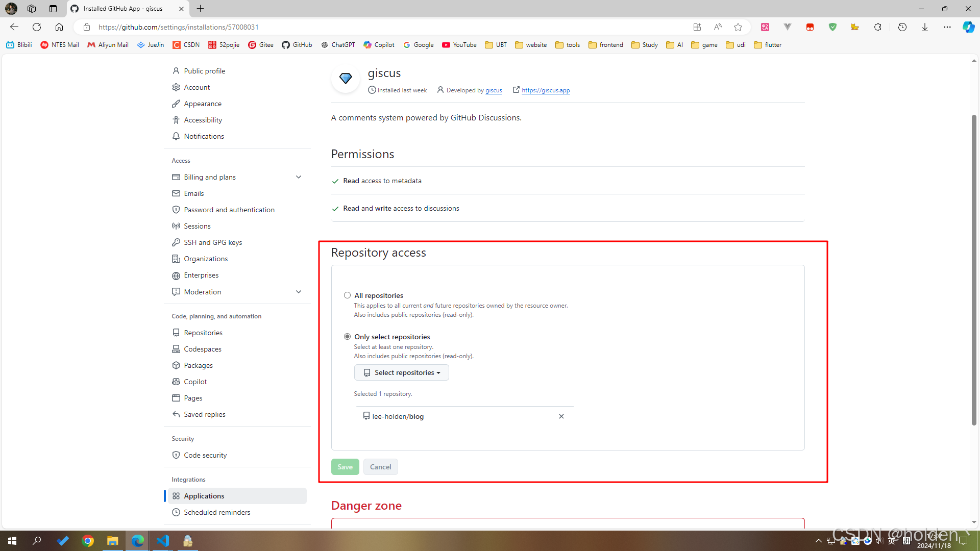Open tab actions menu icon in title bar
Image resolution: width=980 pixels, height=551 pixels.
(x=53, y=9)
